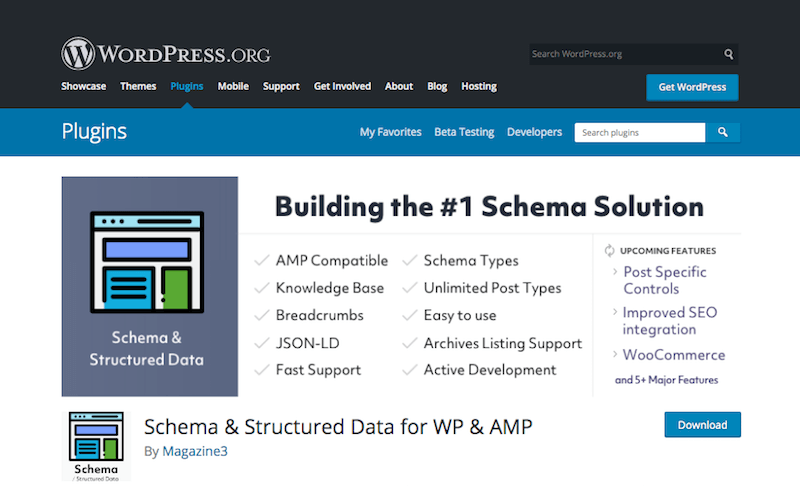Open the Showcase menu item
Viewport: 800px width, 493px height.
[x=84, y=86]
